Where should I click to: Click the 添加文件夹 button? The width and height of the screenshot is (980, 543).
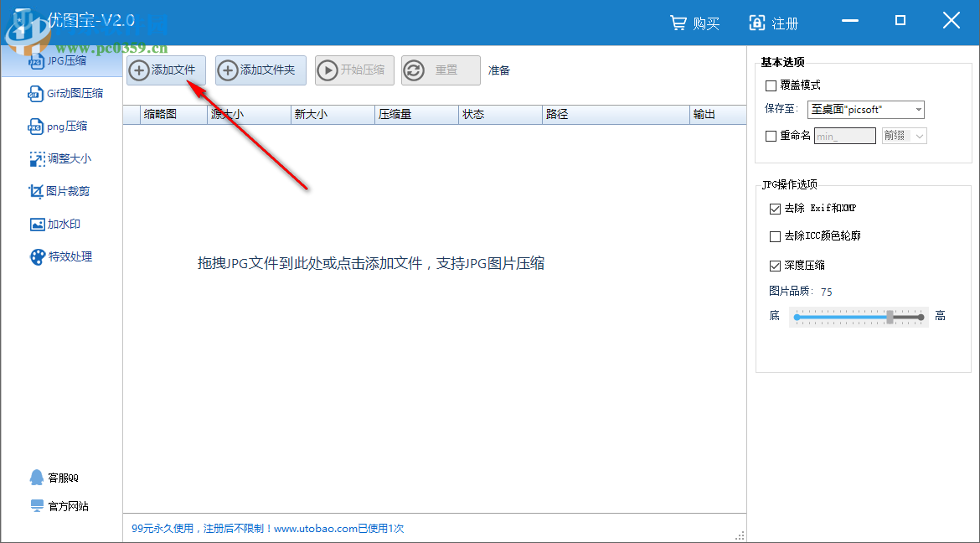coord(260,70)
